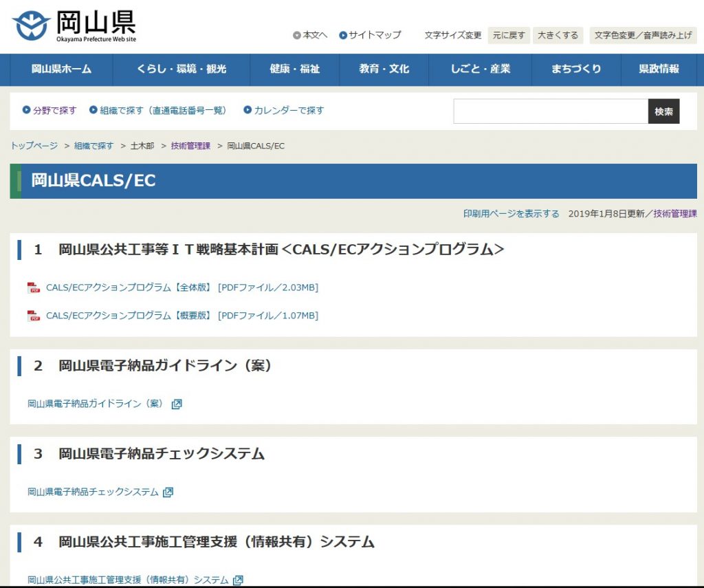Click PDF icon for CALS/EC 概要版
704x588 pixels.
pos(34,316)
